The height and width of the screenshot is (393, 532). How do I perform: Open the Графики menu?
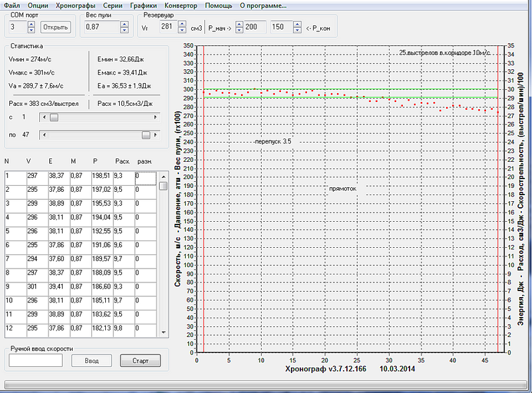point(143,5)
